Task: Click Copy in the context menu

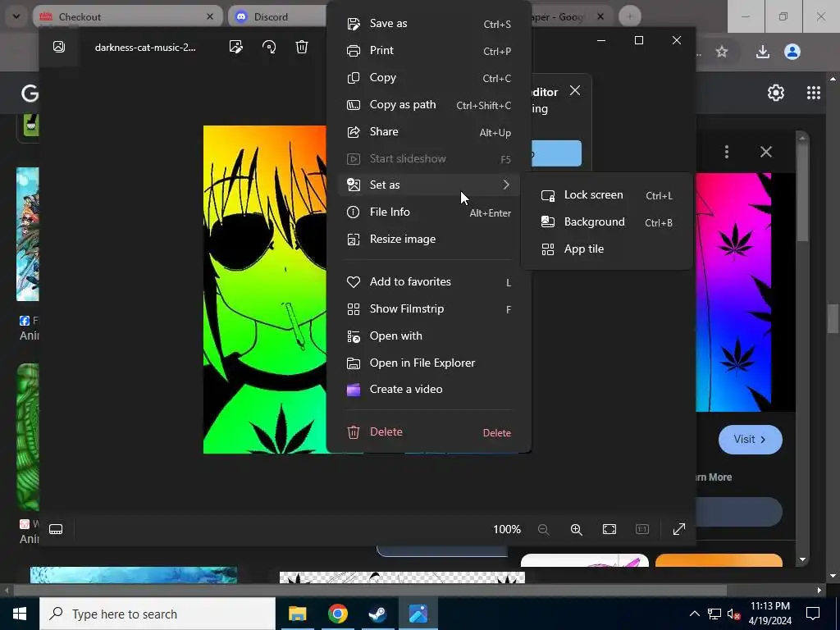Action: pos(428,78)
